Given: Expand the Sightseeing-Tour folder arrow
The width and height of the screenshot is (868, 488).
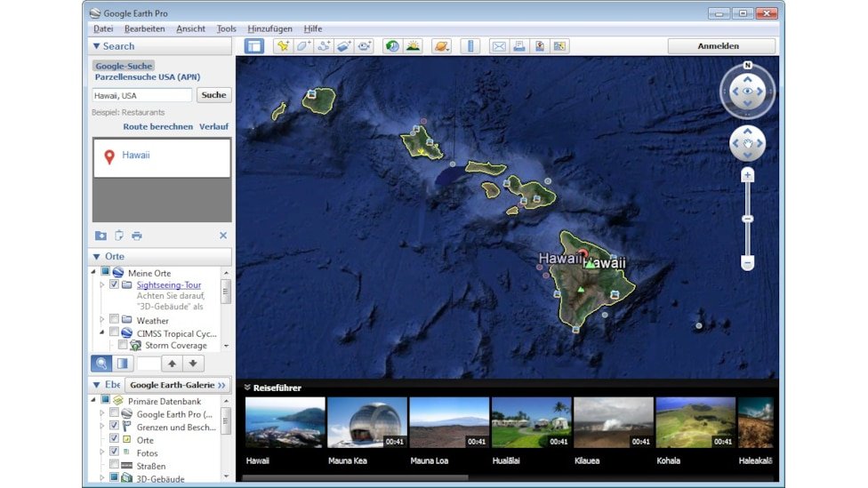Looking at the screenshot, I should click(102, 284).
